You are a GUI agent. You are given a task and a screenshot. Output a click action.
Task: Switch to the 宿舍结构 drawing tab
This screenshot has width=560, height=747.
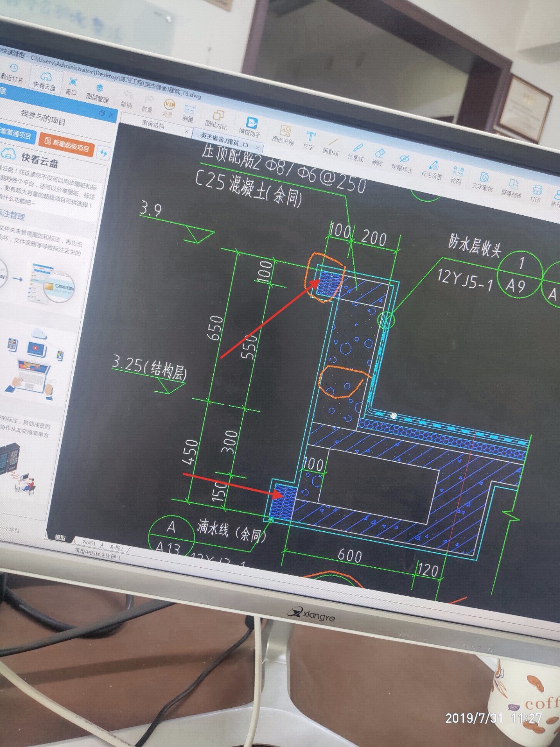(x=153, y=125)
